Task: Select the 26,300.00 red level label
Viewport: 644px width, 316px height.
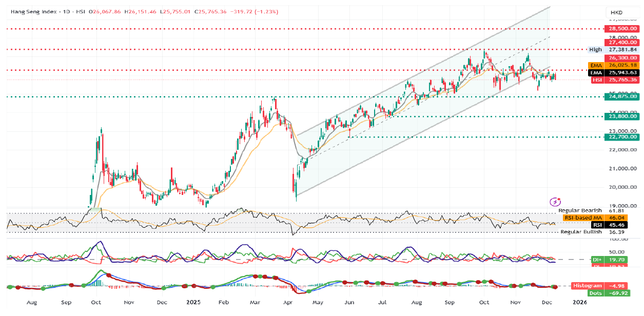Action: pyautogui.click(x=623, y=58)
